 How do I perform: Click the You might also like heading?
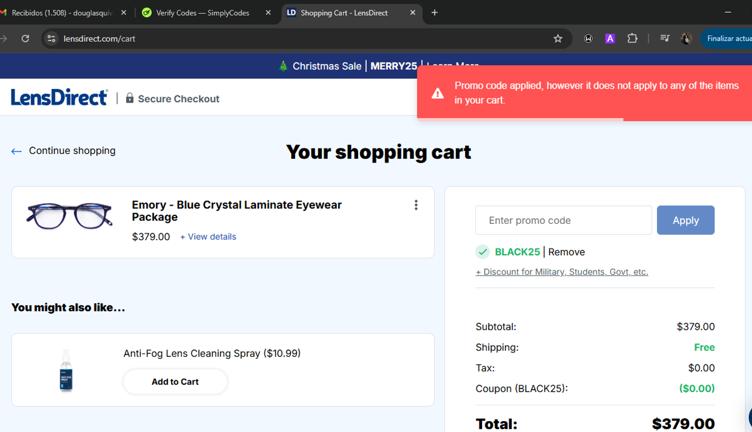point(68,307)
